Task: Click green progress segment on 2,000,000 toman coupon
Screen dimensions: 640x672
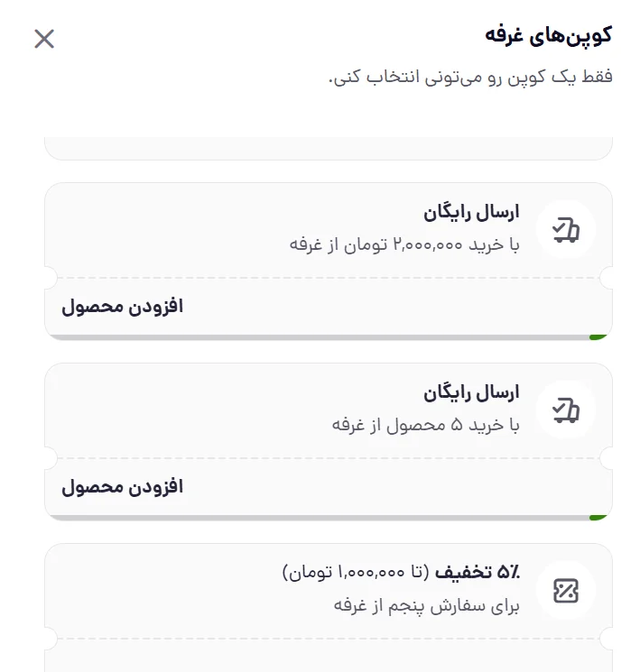Action: pyautogui.click(x=598, y=337)
